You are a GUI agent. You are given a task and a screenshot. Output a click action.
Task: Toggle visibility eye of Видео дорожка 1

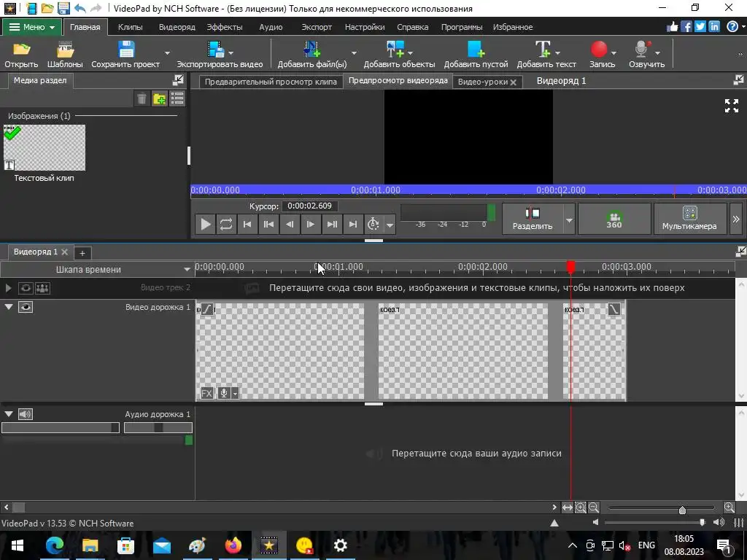pos(26,307)
